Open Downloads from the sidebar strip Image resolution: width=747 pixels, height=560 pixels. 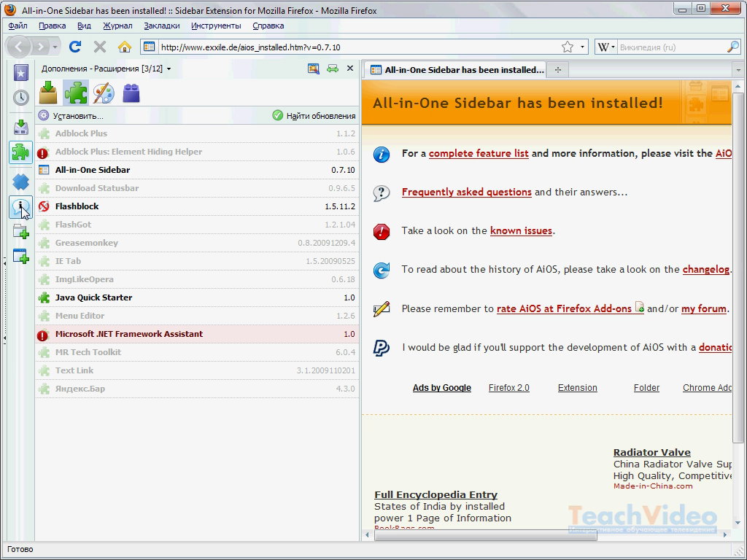21,126
